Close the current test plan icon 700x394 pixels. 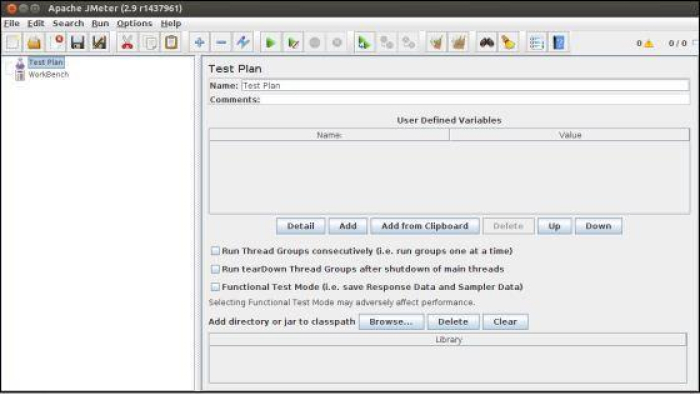coord(56,42)
